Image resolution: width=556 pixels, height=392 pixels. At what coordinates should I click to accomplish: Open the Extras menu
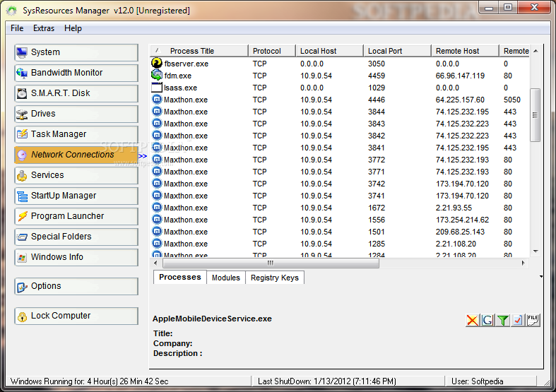click(44, 28)
